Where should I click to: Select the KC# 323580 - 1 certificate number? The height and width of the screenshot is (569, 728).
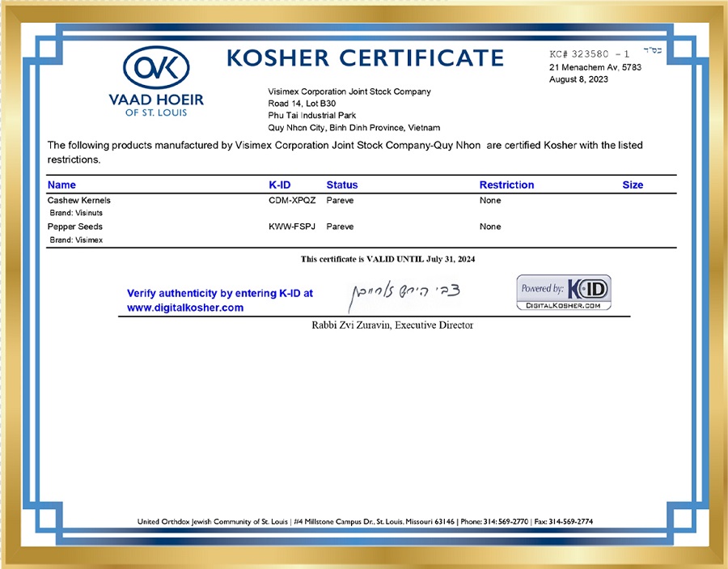click(589, 54)
